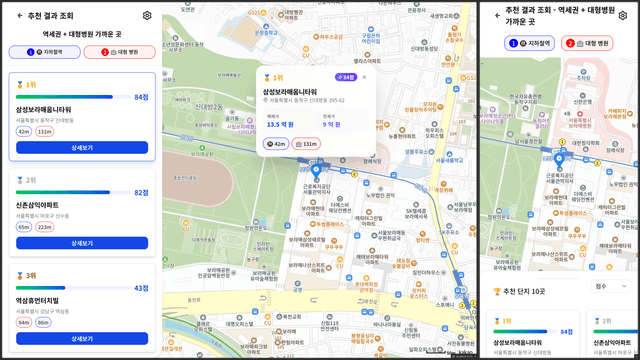Viewport: 640px width, 360px height.
Task: Open 점수 sort dropdown in right panel
Action: 611,286
